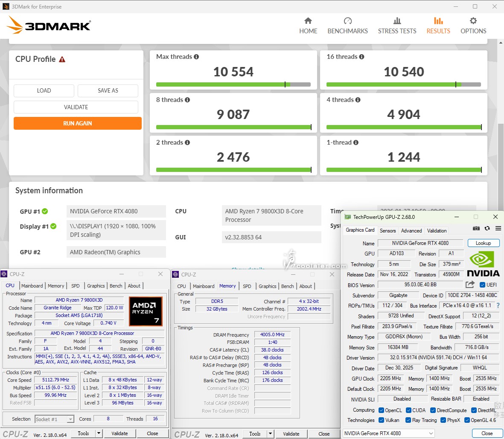This screenshot has height=439, width=504.
Task: Click the CPU Profile warning triangle icon
Action: coord(62,60)
